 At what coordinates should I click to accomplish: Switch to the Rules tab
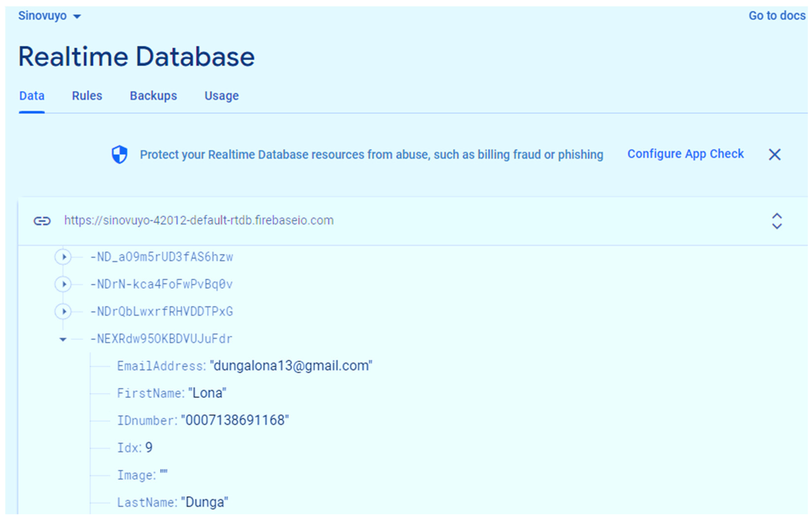point(87,96)
